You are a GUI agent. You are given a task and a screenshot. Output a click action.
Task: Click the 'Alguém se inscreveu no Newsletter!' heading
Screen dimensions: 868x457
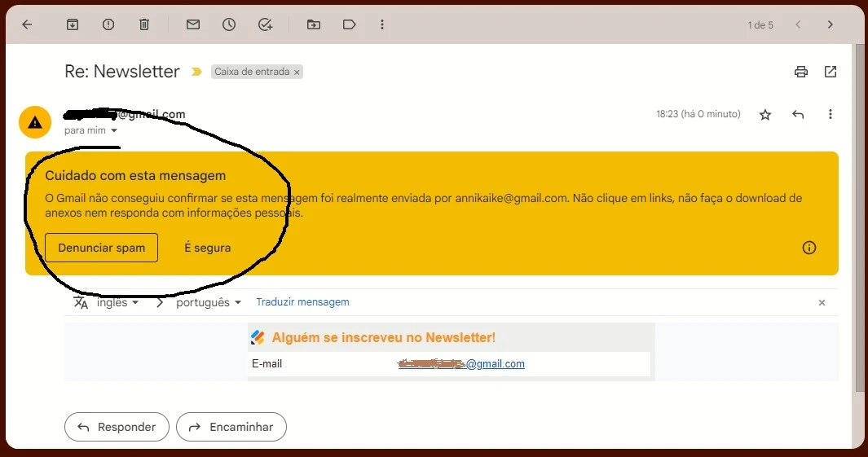click(383, 337)
